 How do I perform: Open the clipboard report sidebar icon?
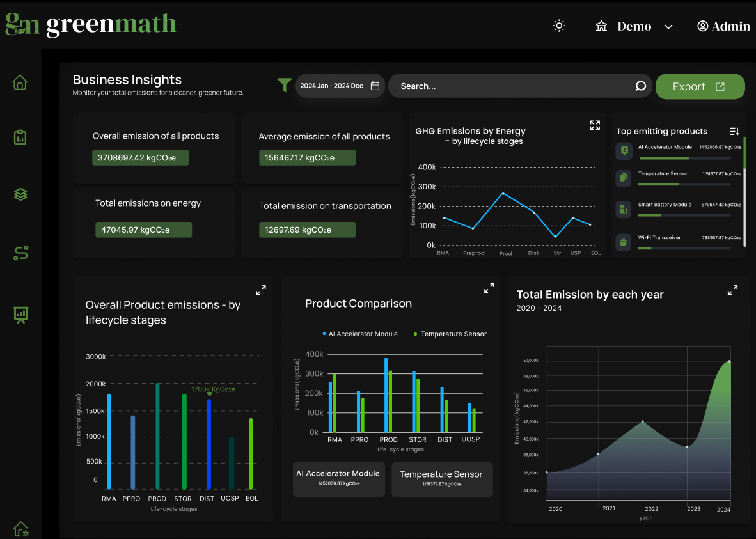coord(20,137)
